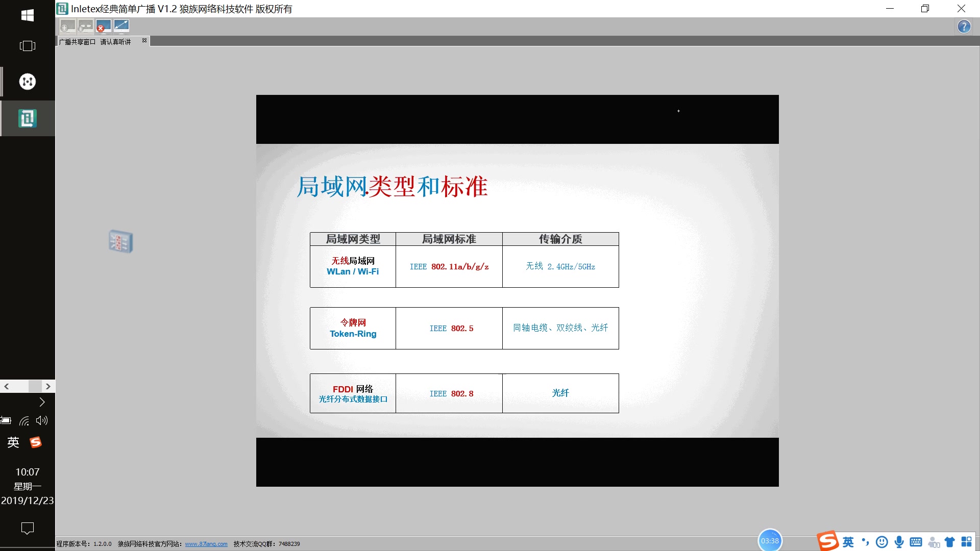This screenshot has width=980, height=551.
Task: Click the 无线 2.4GHz/5GHz cell
Action: (560, 266)
